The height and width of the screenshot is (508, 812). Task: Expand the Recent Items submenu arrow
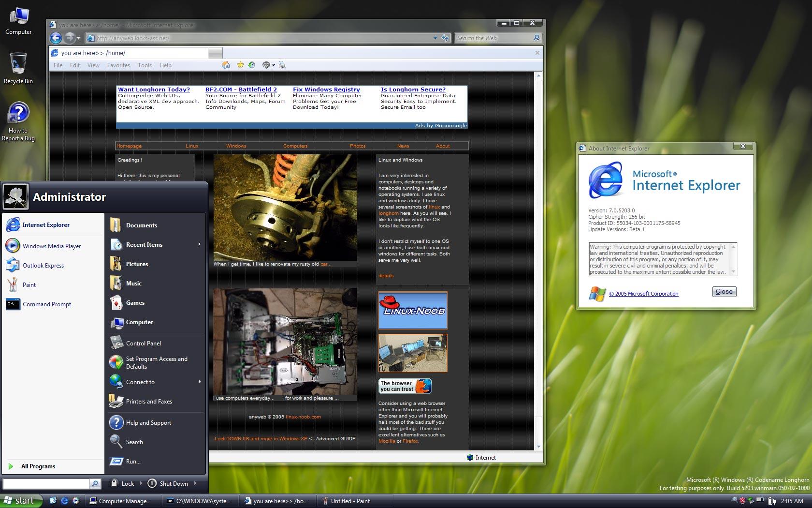(x=199, y=244)
